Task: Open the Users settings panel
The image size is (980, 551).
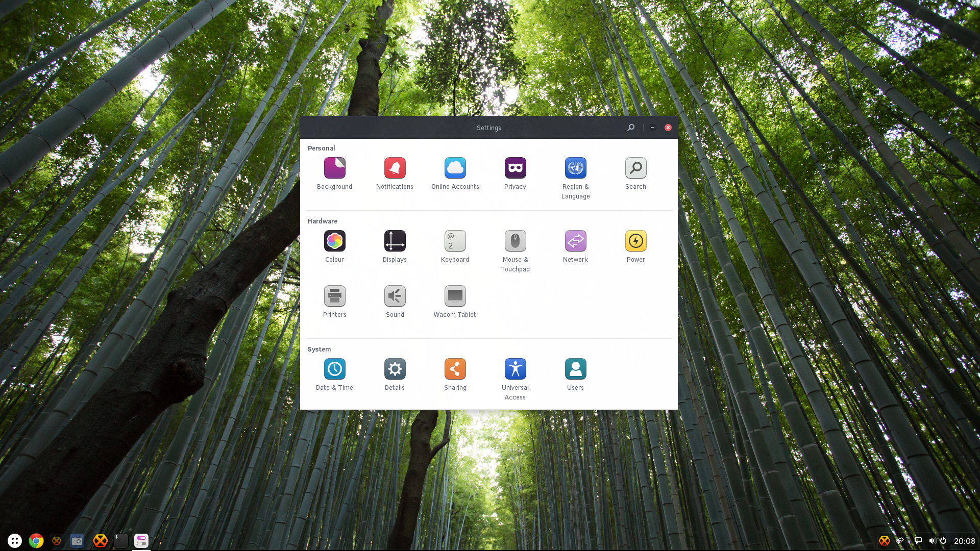Action: click(x=576, y=369)
